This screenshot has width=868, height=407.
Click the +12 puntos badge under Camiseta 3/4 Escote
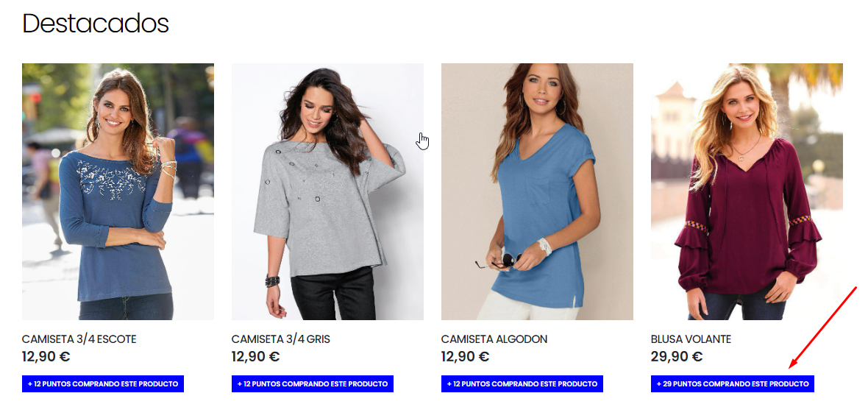tap(103, 383)
